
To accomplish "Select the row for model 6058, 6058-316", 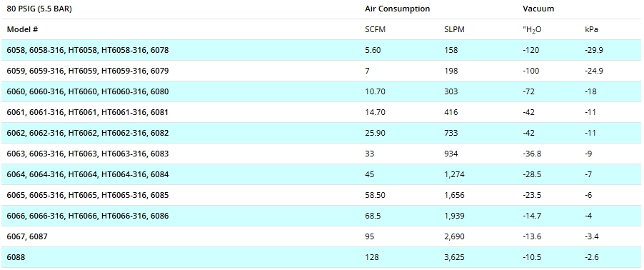I will click(321, 50).
